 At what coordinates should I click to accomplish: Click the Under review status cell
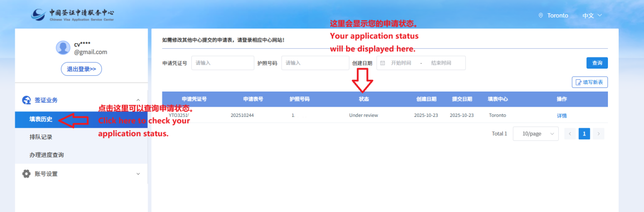[363, 115]
